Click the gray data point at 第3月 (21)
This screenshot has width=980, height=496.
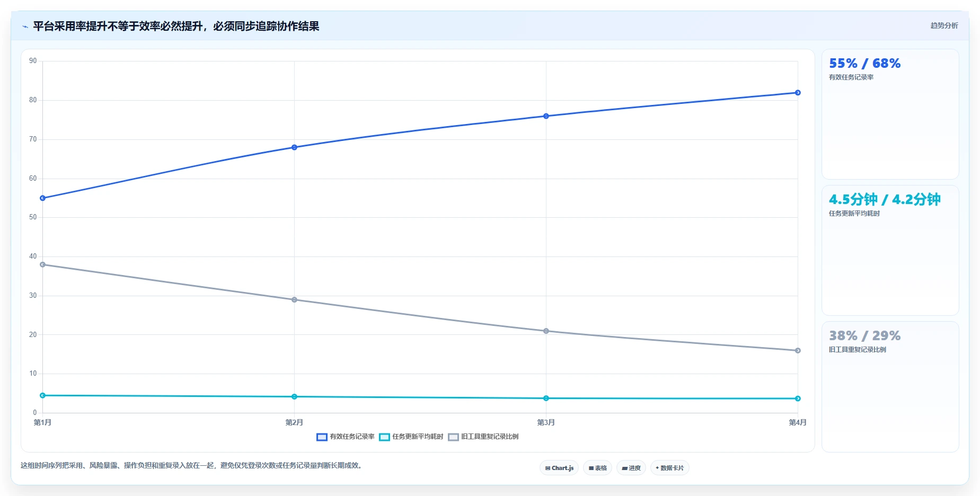click(546, 331)
